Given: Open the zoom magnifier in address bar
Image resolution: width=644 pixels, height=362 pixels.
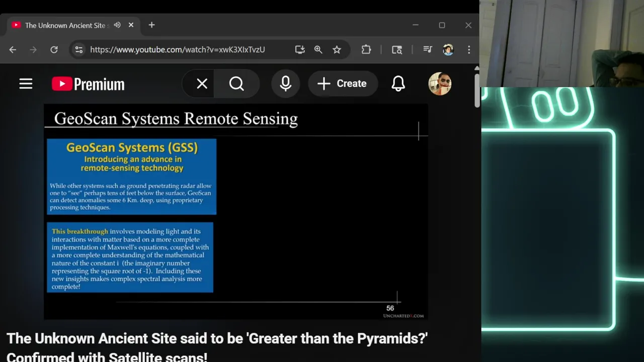Looking at the screenshot, I should tap(318, 50).
